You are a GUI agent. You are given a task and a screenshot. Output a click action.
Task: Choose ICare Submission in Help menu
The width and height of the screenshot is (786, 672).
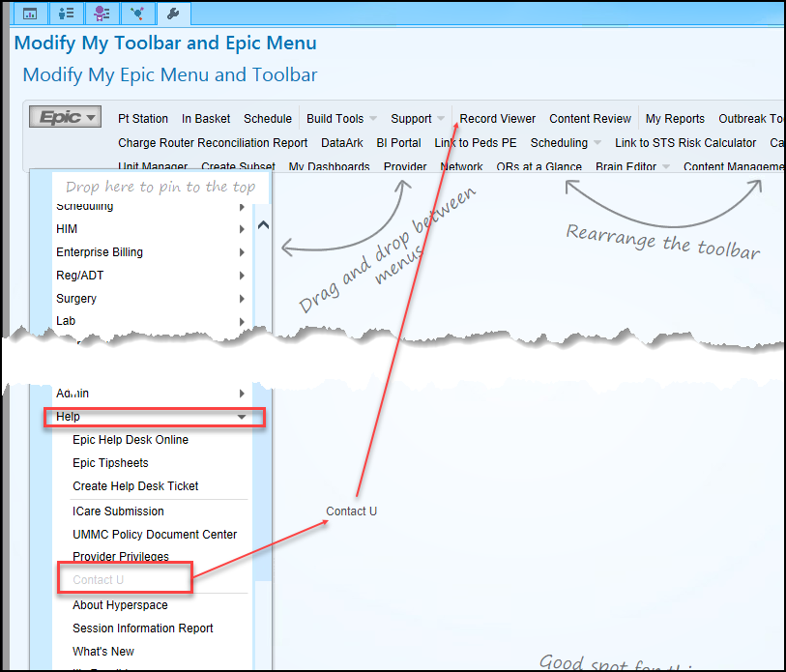click(x=118, y=511)
